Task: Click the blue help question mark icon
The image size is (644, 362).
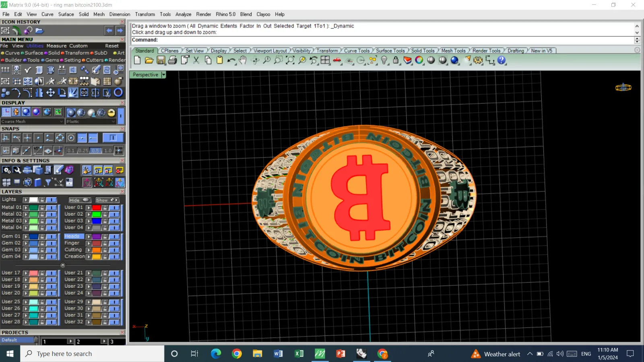Action: pyautogui.click(x=502, y=60)
